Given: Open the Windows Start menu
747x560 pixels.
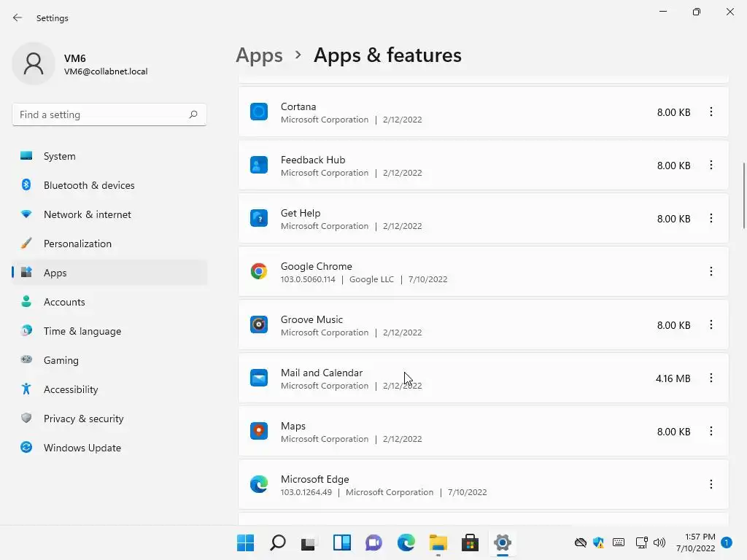Looking at the screenshot, I should coord(245,542).
